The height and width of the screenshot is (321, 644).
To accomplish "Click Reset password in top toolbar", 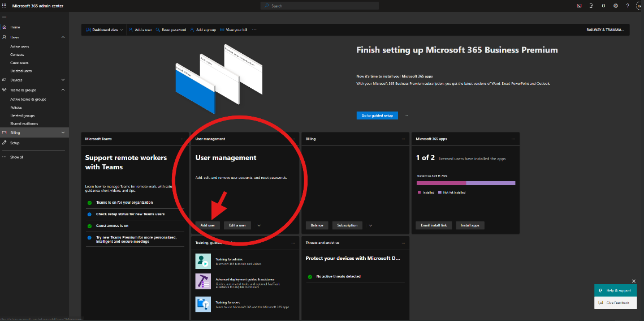I will point(170,30).
